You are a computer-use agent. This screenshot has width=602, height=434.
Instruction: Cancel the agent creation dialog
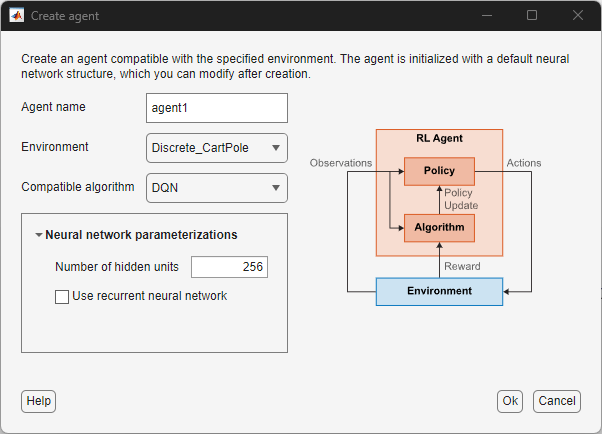(556, 401)
